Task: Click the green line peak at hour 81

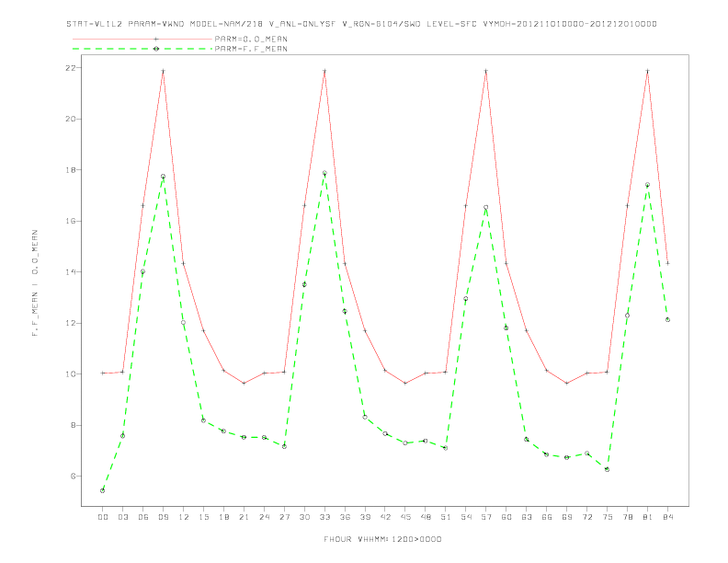Action: tap(648, 185)
